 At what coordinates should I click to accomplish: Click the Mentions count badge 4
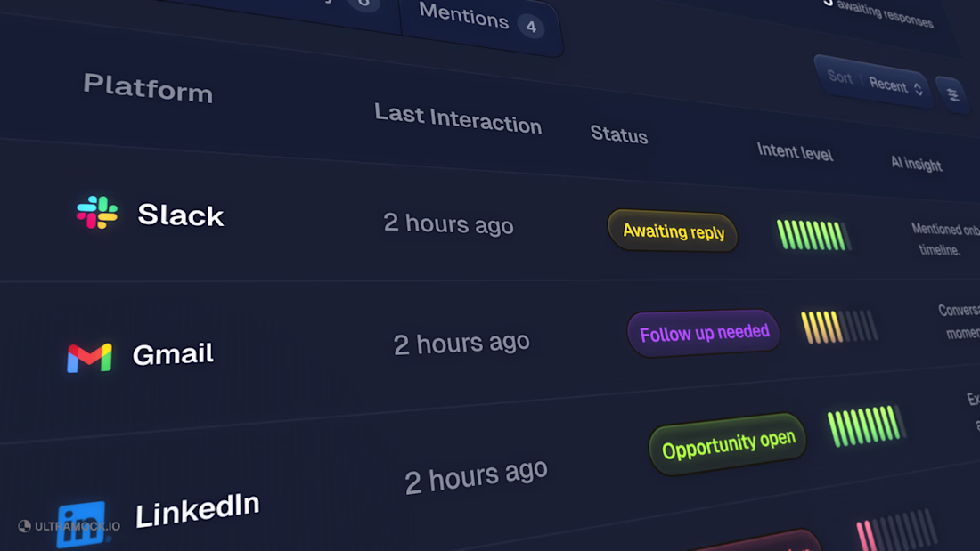point(531,26)
